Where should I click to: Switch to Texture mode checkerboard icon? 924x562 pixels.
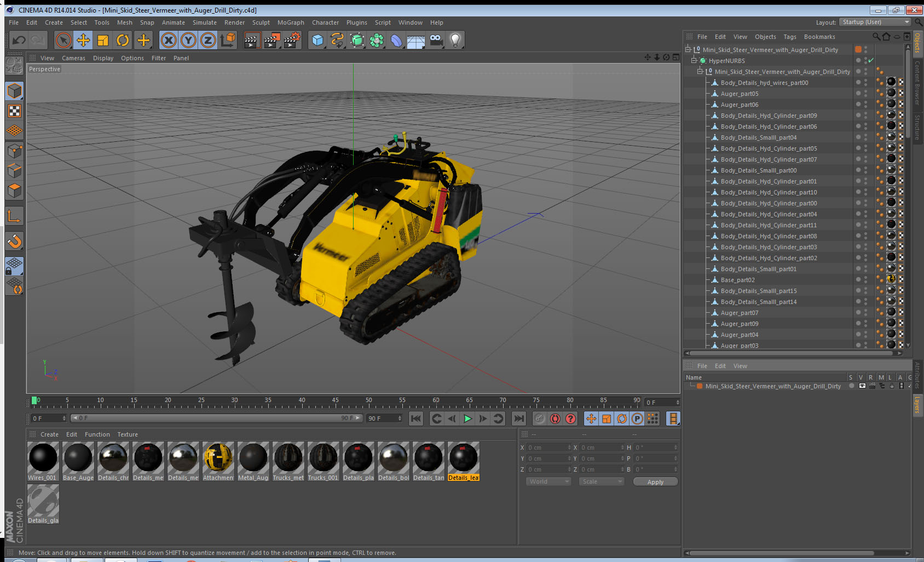[14, 111]
